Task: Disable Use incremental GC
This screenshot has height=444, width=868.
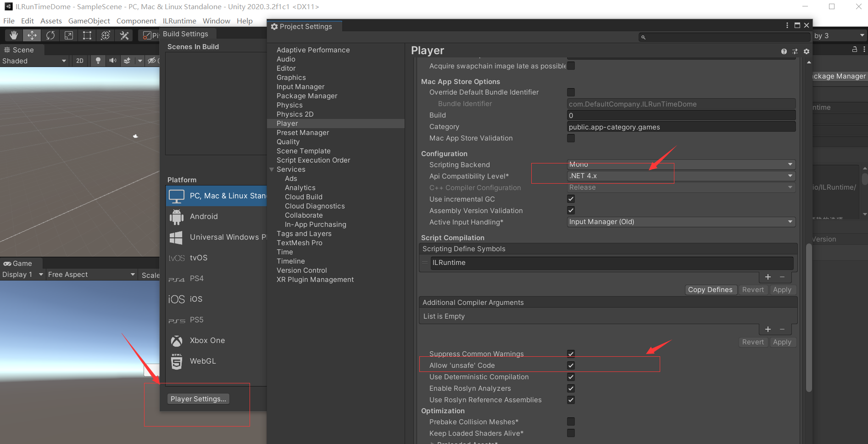Action: coord(571,199)
